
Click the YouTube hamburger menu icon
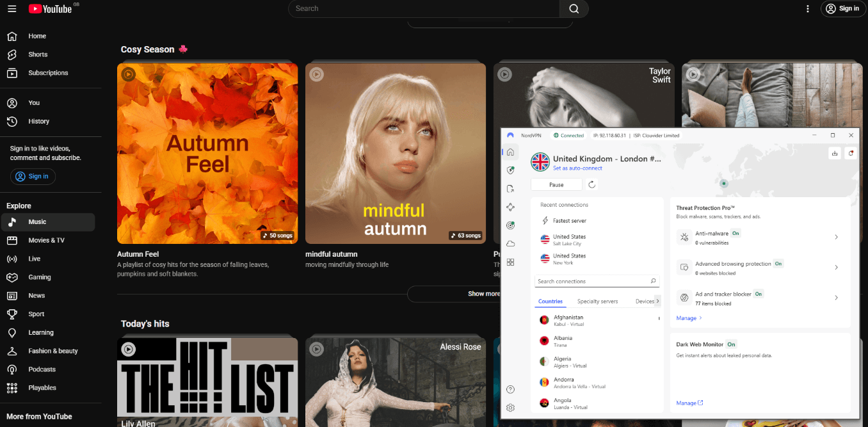point(12,8)
